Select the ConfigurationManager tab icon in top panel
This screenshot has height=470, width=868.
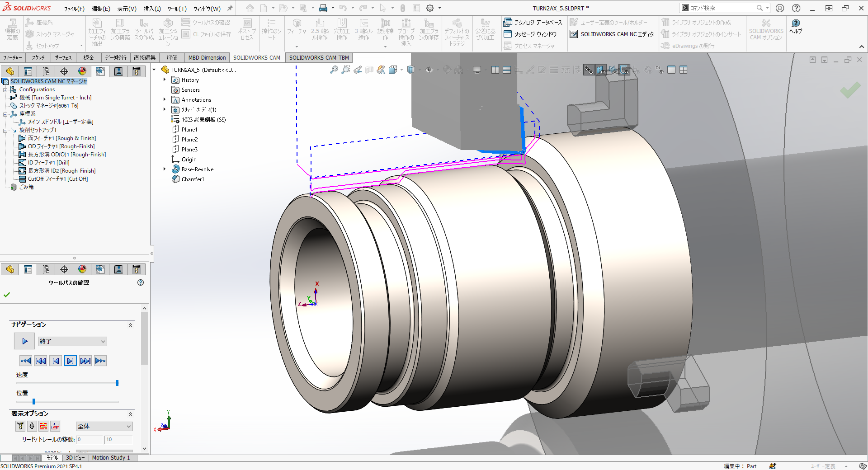pyautogui.click(x=46, y=71)
